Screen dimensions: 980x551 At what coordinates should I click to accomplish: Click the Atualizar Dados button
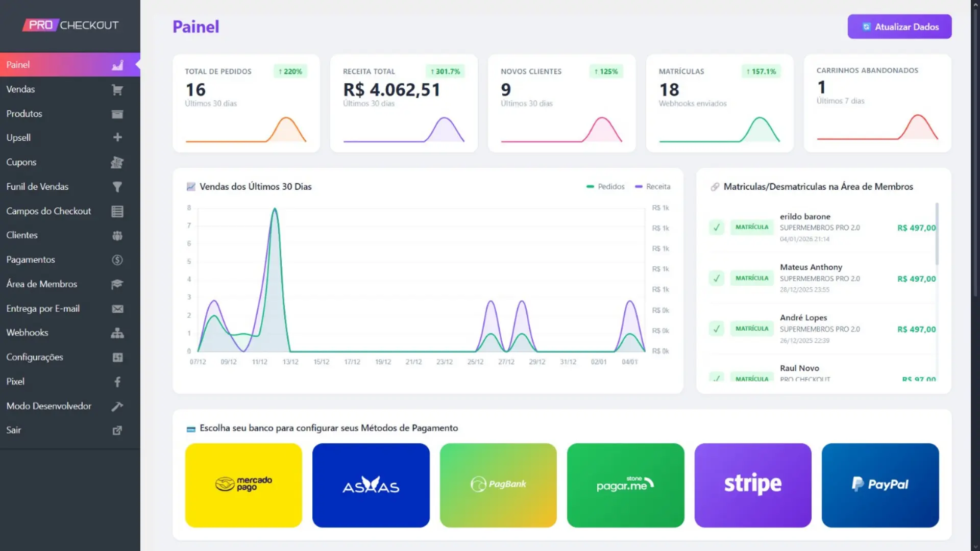(x=899, y=27)
